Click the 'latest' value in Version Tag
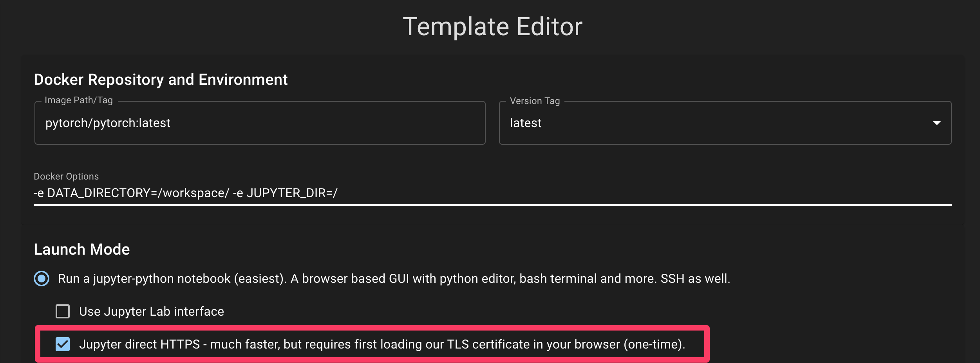 click(x=526, y=123)
